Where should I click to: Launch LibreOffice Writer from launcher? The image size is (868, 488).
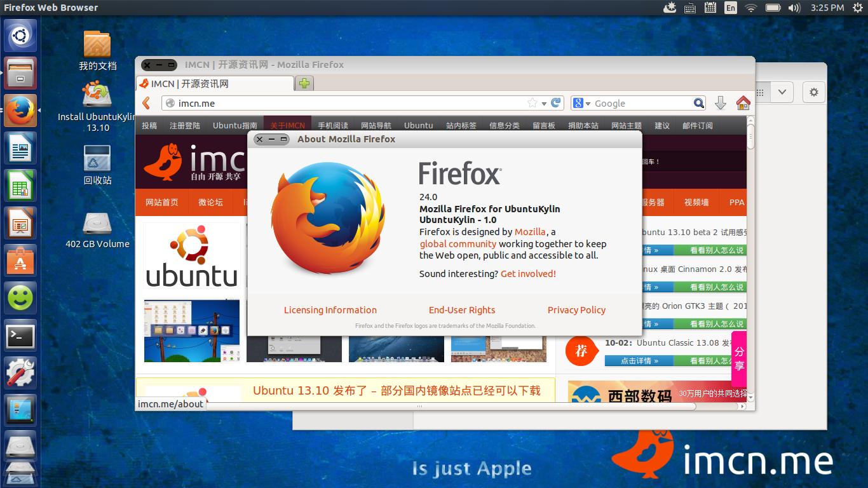20,148
